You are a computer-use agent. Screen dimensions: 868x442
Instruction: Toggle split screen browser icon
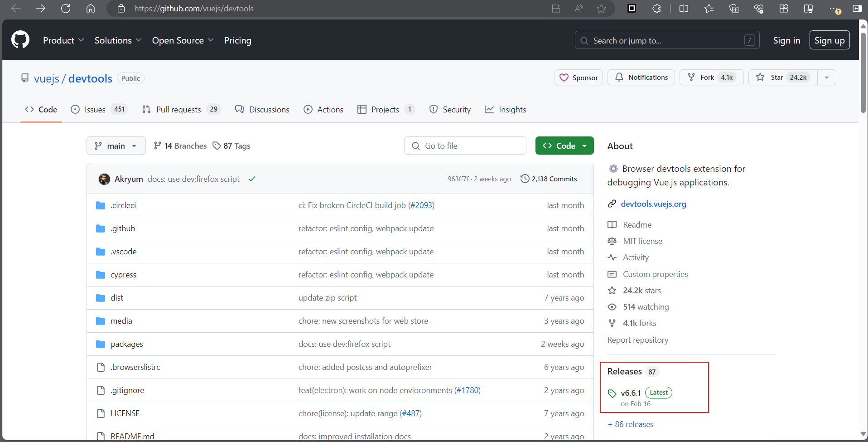tap(684, 9)
